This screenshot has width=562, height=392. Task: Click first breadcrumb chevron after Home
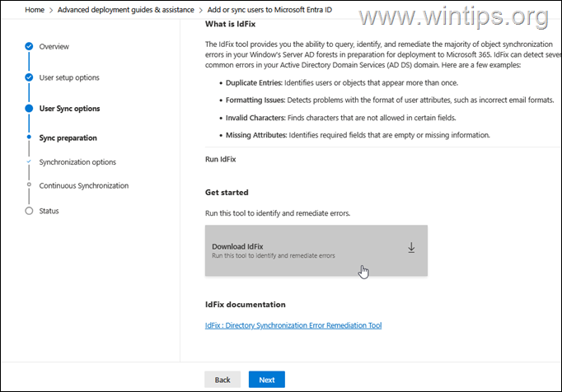tap(51, 10)
